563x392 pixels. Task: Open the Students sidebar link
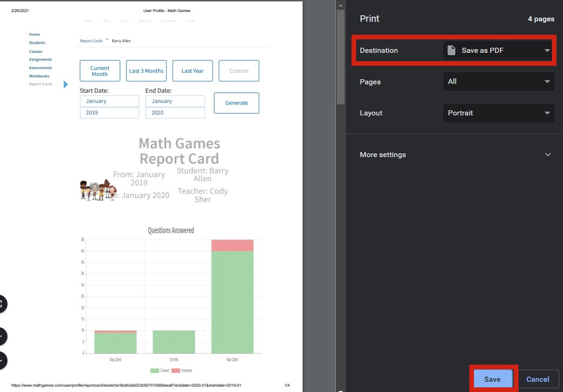pos(37,43)
